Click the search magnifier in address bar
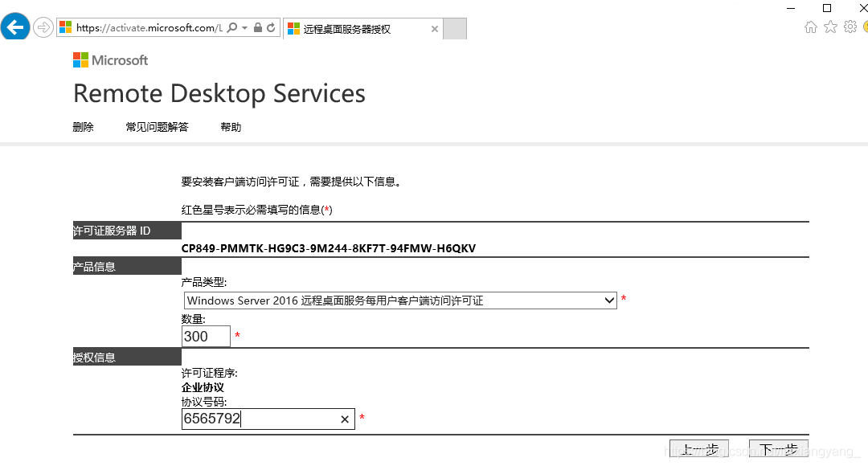This screenshot has width=868, height=466. (x=232, y=28)
